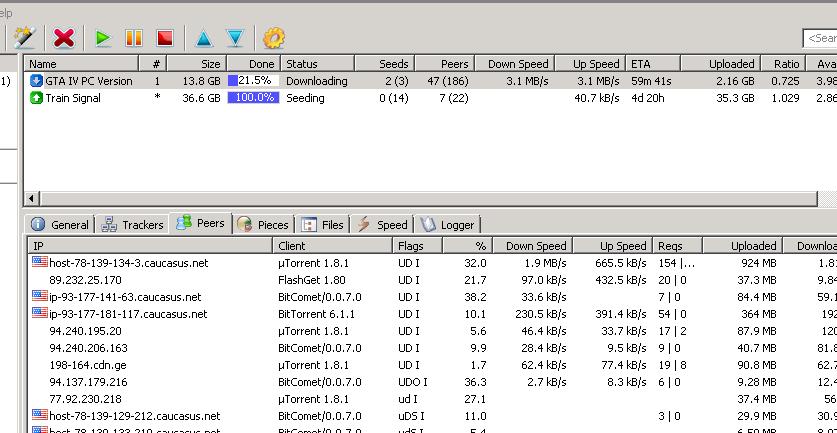Viewport: 837px width, 433px height.
Task: Switch to the Trackers tab
Action: point(132,225)
